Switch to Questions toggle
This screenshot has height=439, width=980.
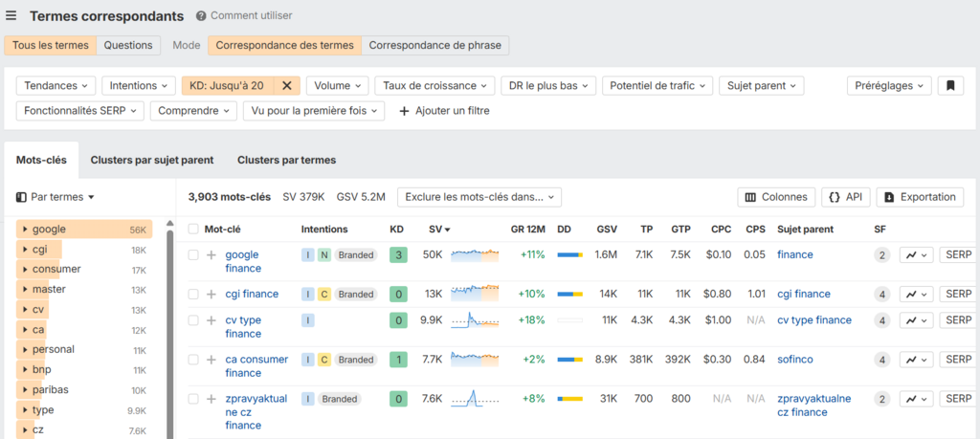(x=128, y=46)
